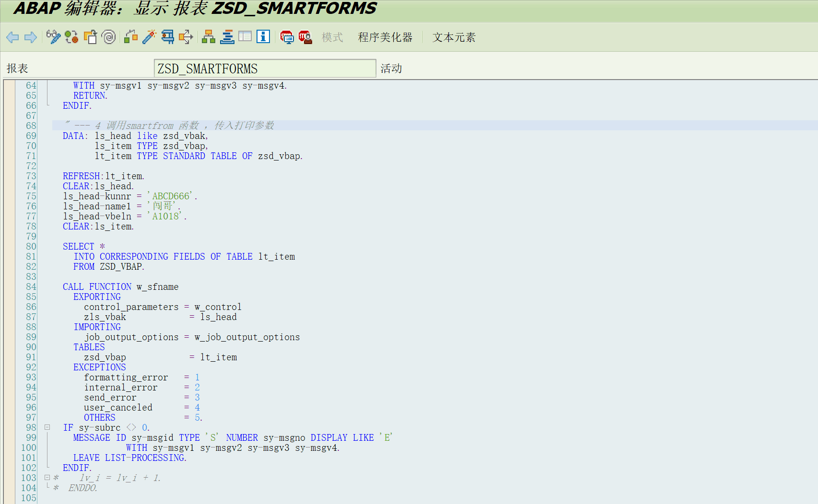This screenshot has height=504, width=818.
Task: Collapse the IF block at line 98
Action: click(47, 427)
